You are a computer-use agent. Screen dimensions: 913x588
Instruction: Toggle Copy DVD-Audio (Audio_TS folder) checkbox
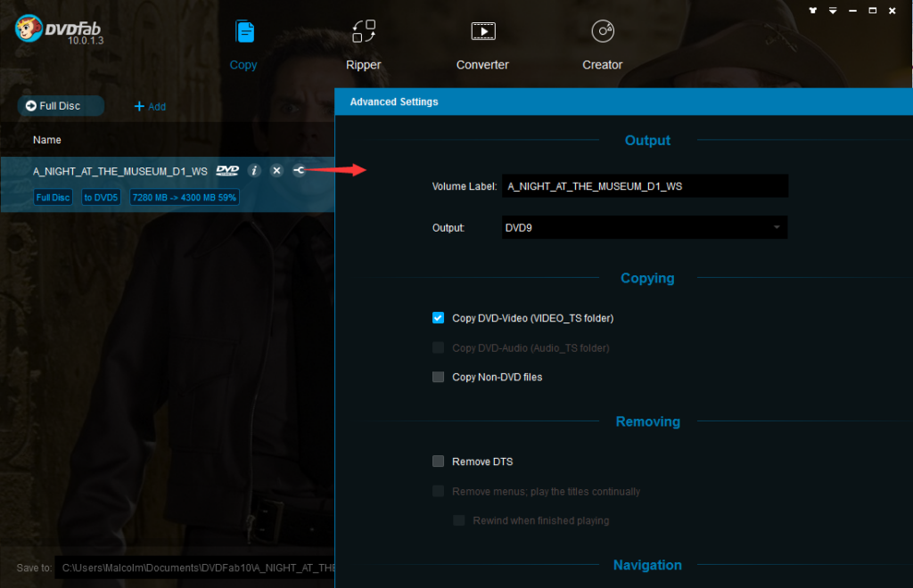pos(439,347)
